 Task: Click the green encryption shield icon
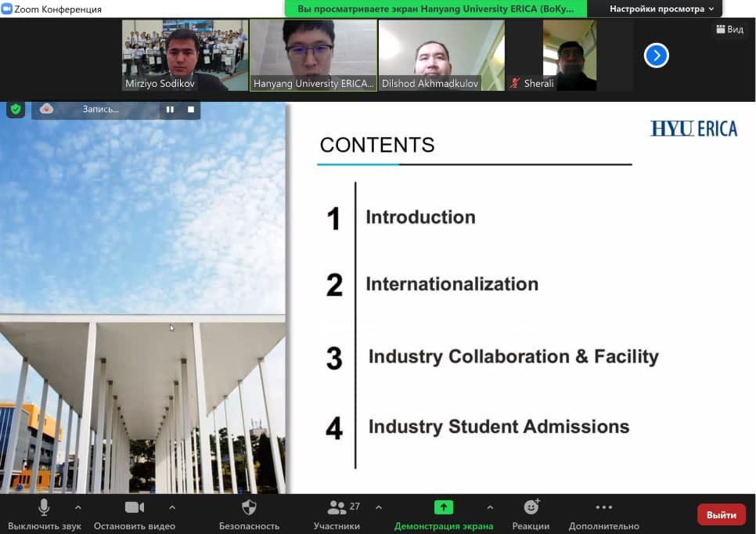pos(16,109)
